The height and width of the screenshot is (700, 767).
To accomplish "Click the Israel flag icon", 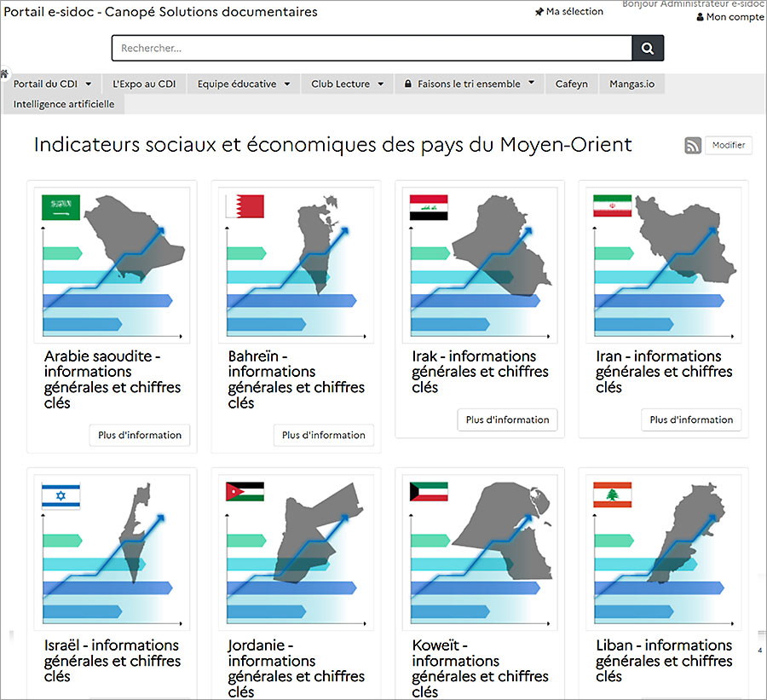I will pyautogui.click(x=61, y=496).
